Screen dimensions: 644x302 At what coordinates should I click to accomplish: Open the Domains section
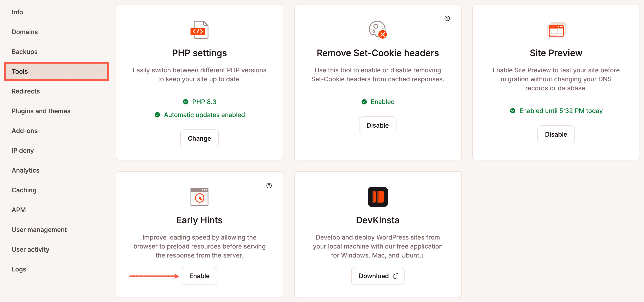pos(24,32)
